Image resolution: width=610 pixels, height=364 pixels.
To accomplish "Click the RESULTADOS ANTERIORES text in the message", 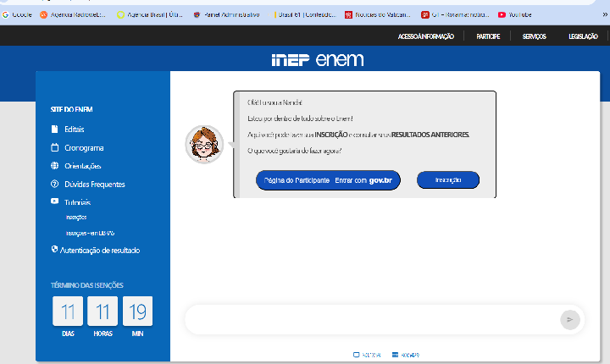I will point(430,135).
